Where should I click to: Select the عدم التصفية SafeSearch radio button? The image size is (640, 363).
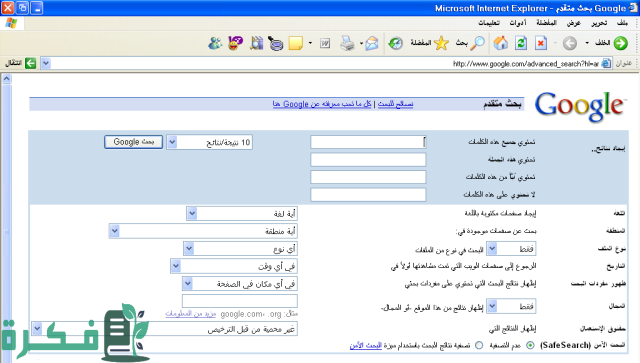point(530,345)
